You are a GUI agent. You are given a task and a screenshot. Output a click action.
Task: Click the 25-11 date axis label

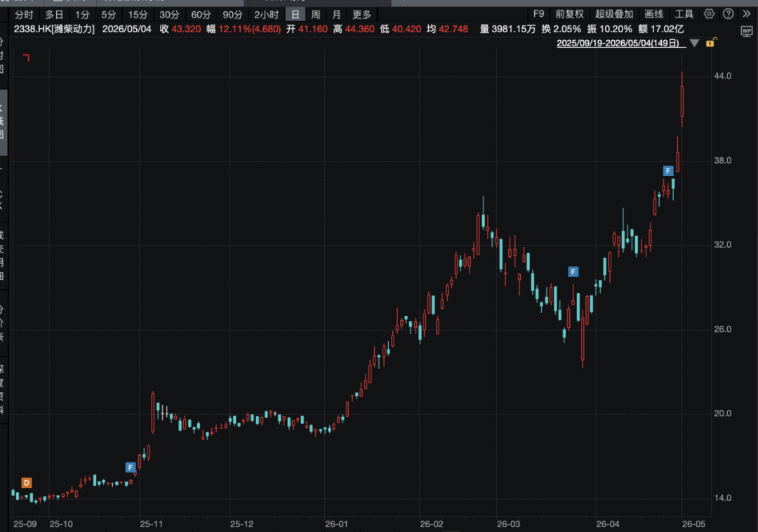pyautogui.click(x=152, y=524)
